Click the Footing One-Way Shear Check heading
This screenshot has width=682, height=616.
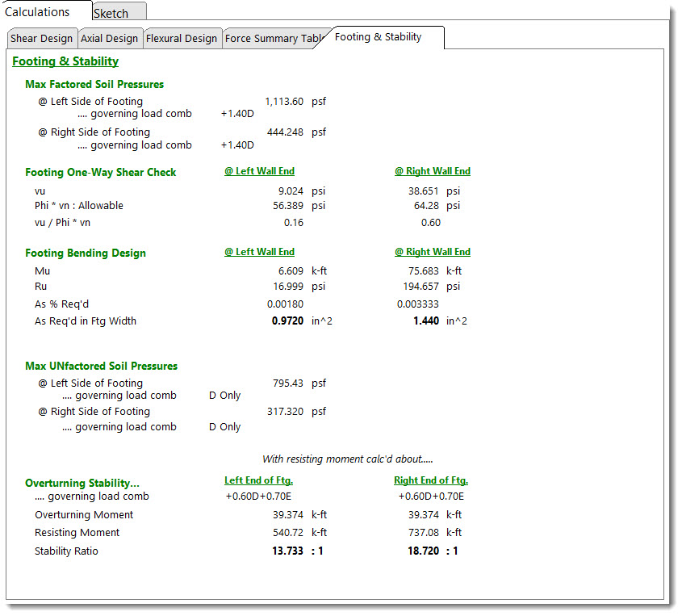click(x=100, y=172)
